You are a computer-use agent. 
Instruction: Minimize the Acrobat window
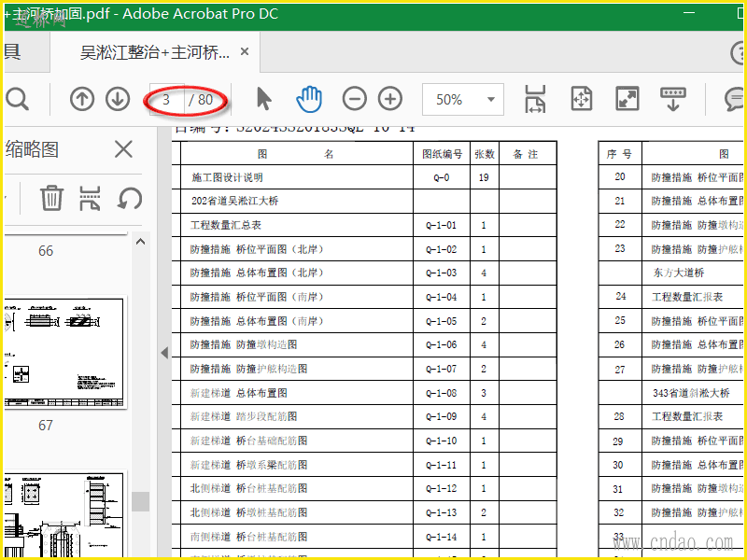pos(689,12)
